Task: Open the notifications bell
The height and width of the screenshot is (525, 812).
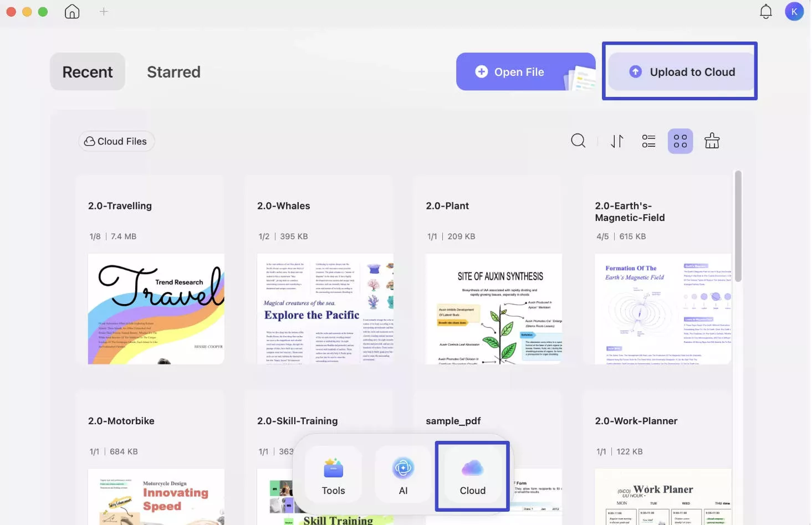Action: click(766, 12)
